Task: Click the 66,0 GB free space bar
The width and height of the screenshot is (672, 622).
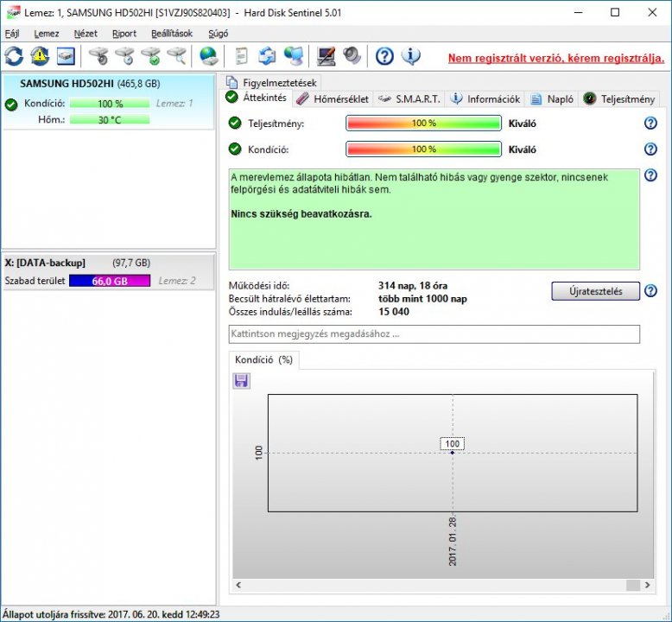Action: (110, 281)
